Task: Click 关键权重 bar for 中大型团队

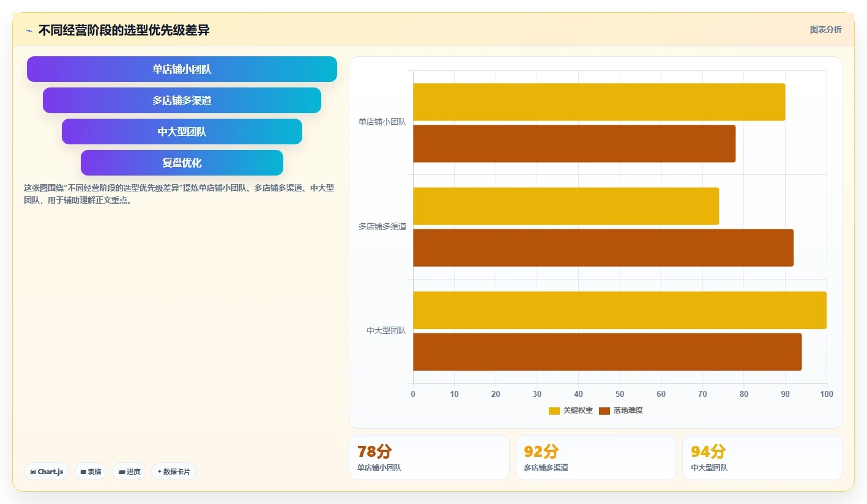Action: 620,310
